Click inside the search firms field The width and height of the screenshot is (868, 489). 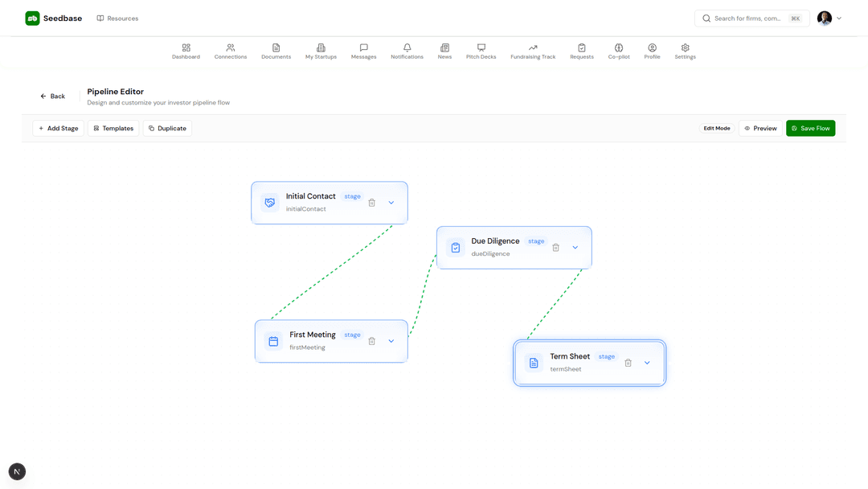[x=751, y=18]
